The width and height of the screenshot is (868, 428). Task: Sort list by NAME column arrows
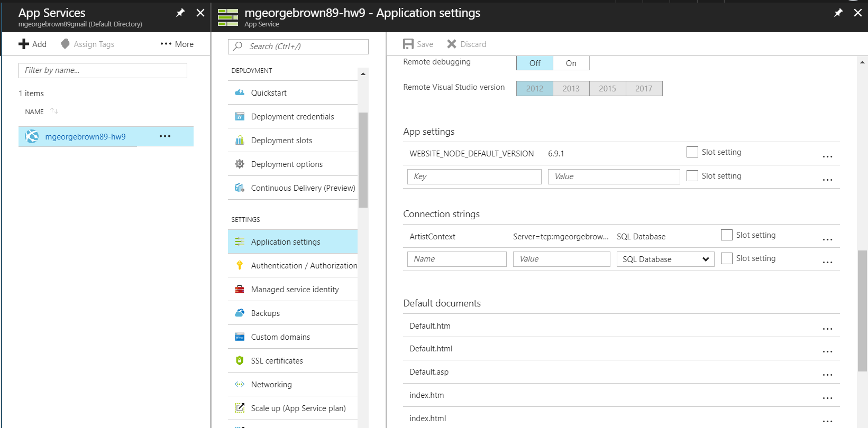coord(54,111)
